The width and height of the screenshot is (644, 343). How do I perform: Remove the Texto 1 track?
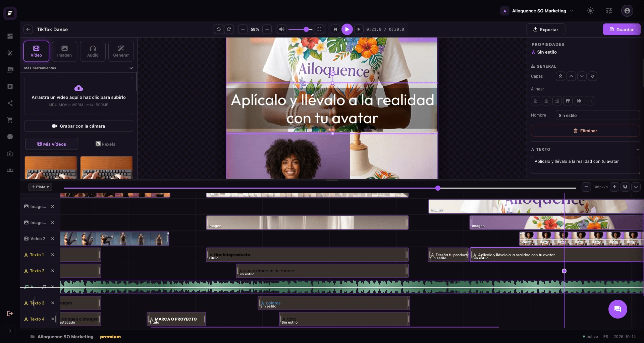53,255
